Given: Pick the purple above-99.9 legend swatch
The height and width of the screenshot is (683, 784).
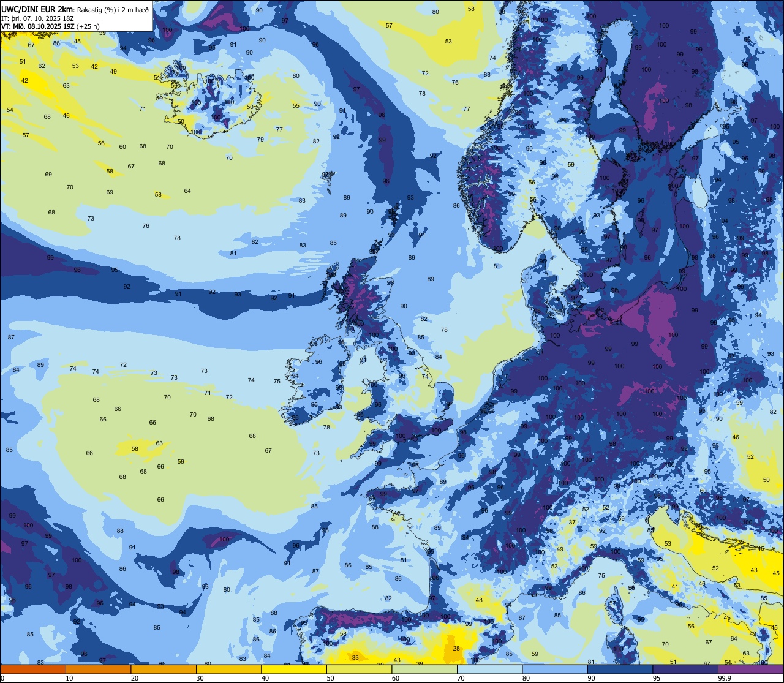Looking at the screenshot, I should tap(750, 670).
